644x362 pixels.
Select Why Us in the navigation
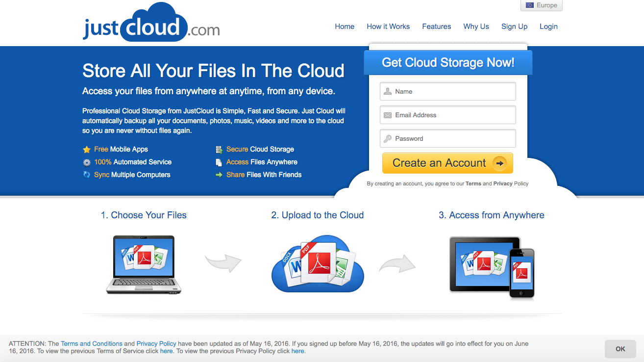click(x=476, y=26)
